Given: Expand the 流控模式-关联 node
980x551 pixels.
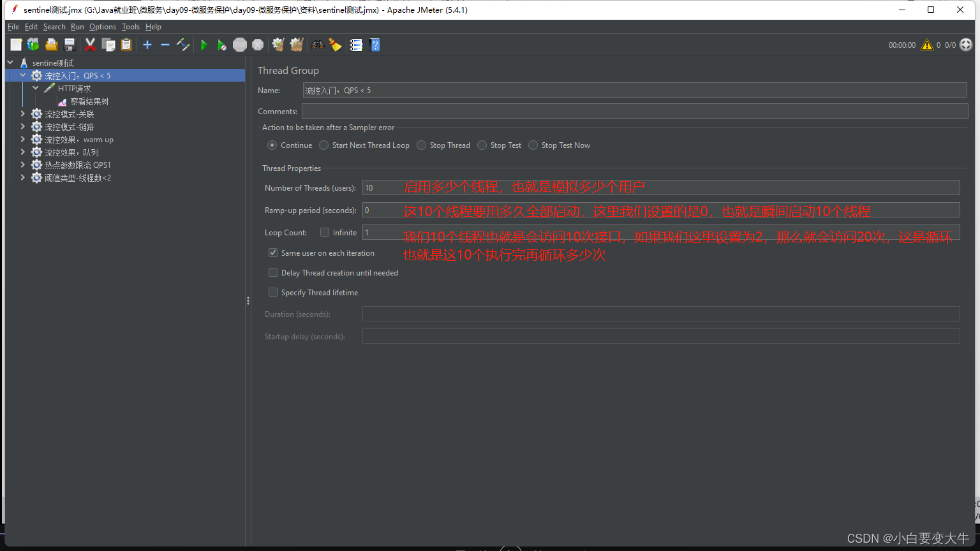Looking at the screenshot, I should 23,114.
